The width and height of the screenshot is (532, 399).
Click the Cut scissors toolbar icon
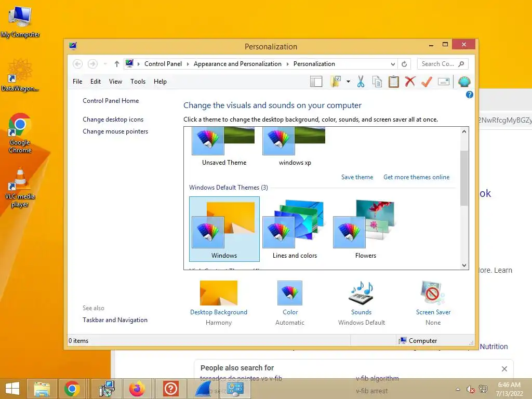[x=361, y=82]
